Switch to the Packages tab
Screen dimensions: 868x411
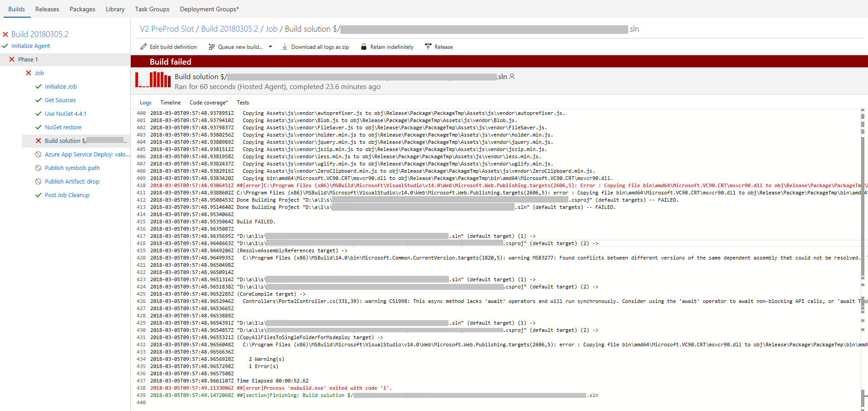82,9
